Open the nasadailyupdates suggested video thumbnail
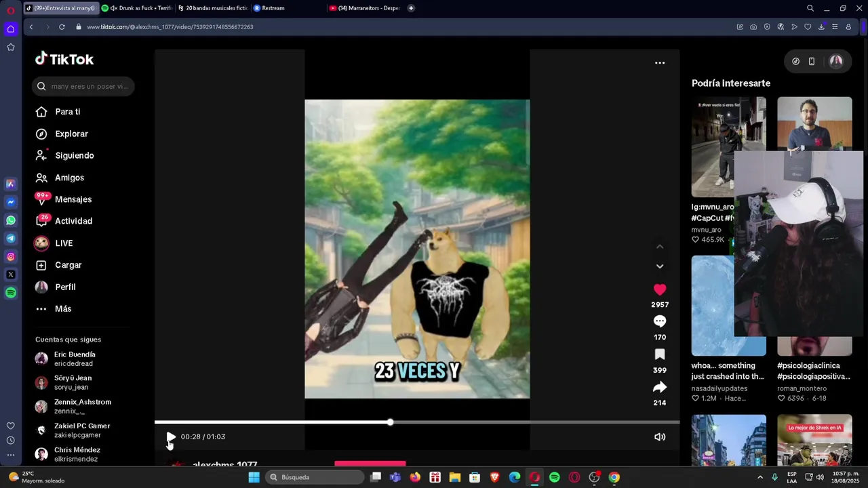The width and height of the screenshot is (868, 488). pyautogui.click(x=728, y=306)
